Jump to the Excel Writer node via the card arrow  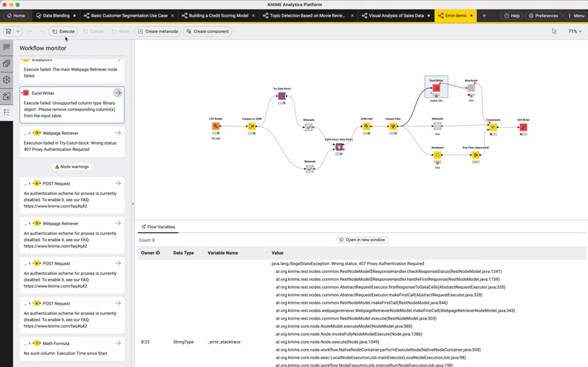[x=118, y=93]
